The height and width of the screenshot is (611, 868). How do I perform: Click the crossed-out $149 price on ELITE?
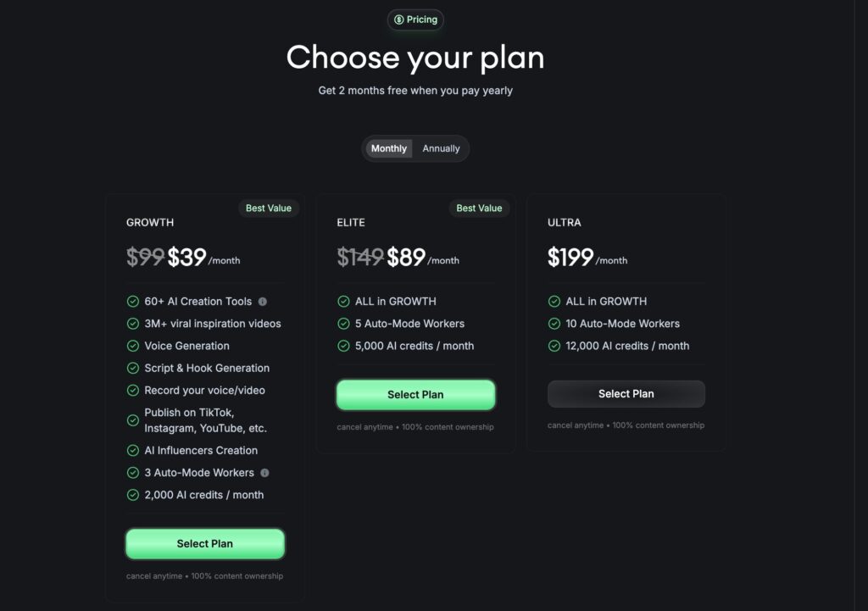pos(359,255)
